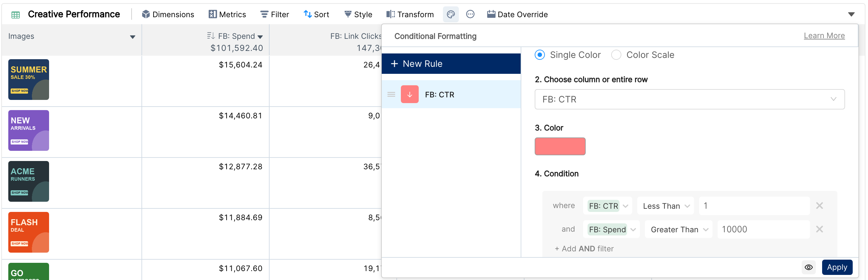Click the red down-arrow rule icon
Screen dimensions: 868x280
click(409, 94)
